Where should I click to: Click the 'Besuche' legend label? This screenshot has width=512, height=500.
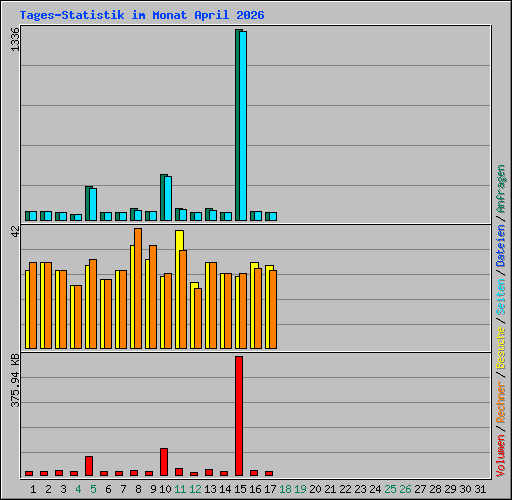(x=501, y=347)
